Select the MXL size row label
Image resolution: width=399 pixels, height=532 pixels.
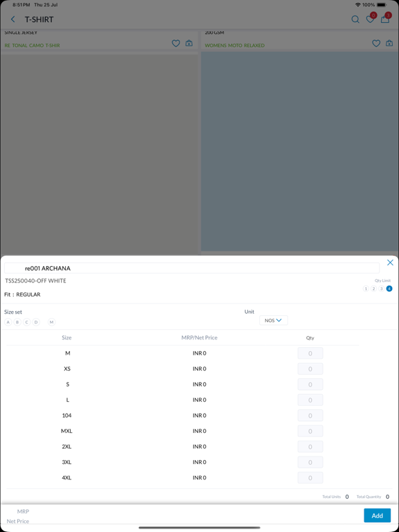pyautogui.click(x=66, y=432)
